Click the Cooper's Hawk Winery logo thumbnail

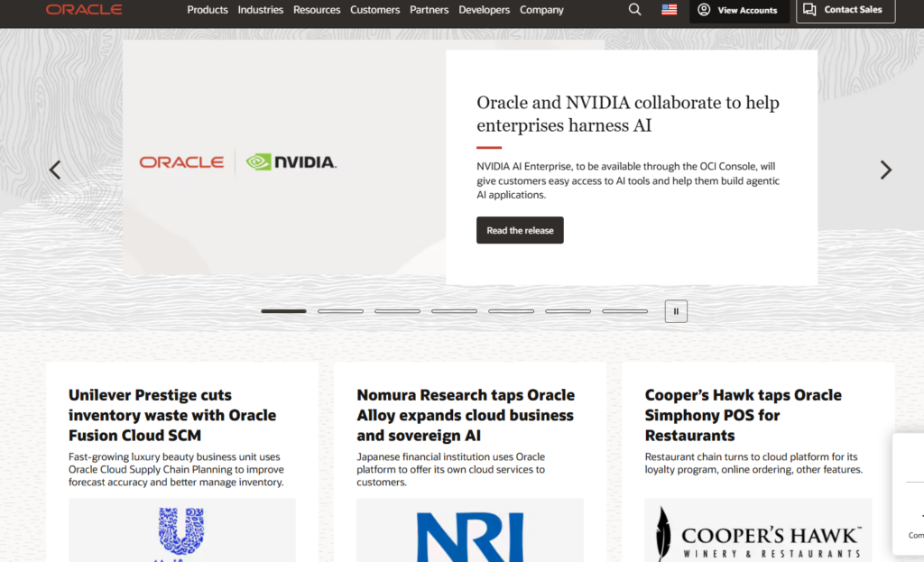pos(758,530)
